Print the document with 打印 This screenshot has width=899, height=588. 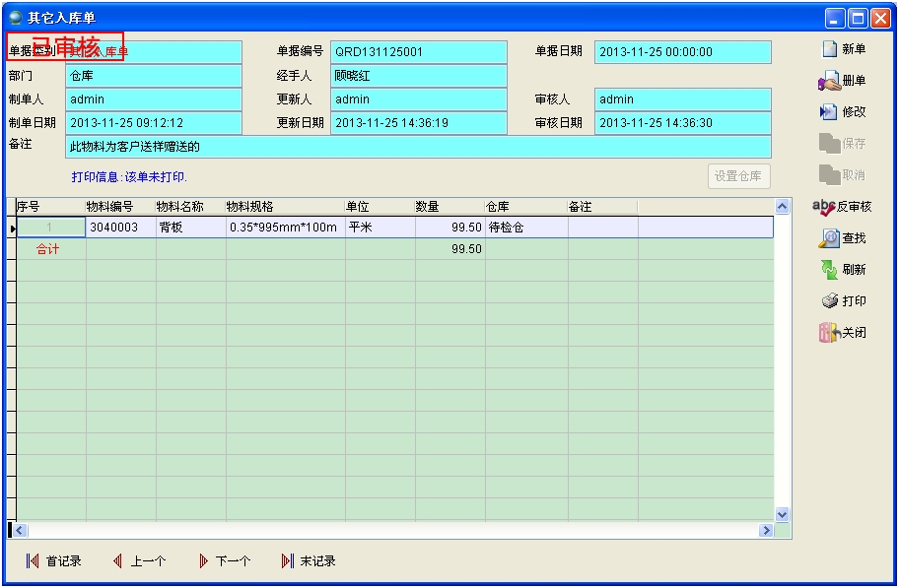[x=830, y=301]
